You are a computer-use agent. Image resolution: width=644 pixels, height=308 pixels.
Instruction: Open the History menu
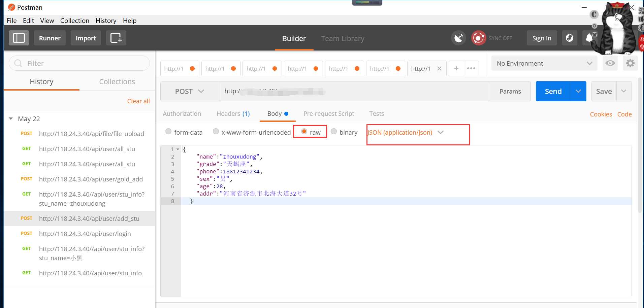click(106, 21)
